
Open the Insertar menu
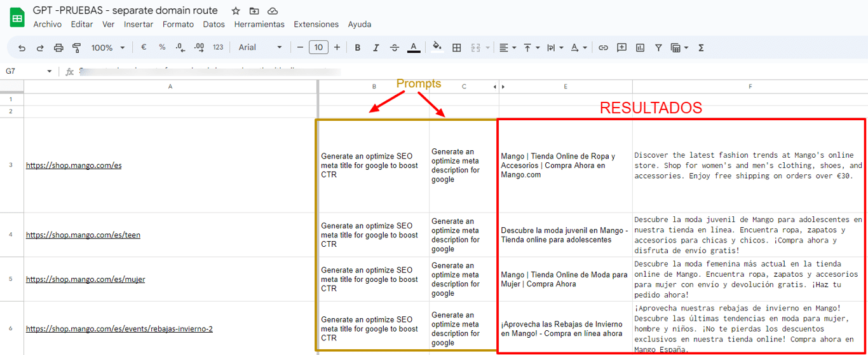[139, 24]
